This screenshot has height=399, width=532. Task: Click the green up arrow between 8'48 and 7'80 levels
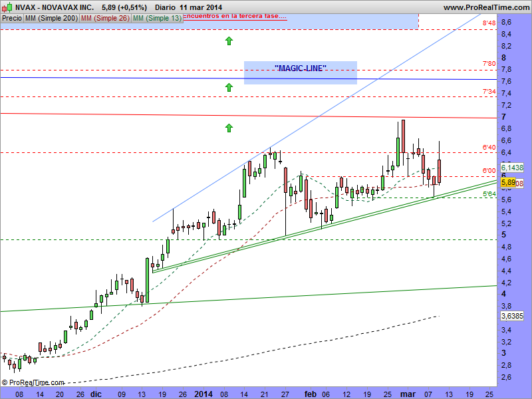[x=229, y=41]
